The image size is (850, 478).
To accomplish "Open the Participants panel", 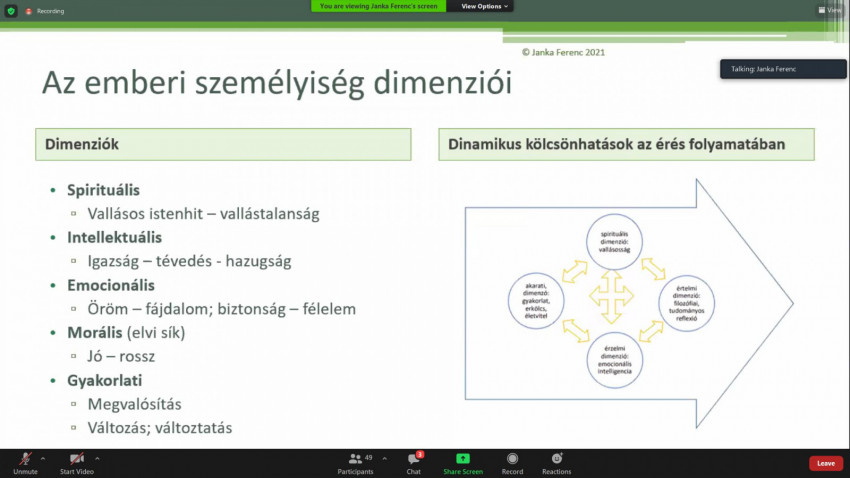I will point(355,461).
